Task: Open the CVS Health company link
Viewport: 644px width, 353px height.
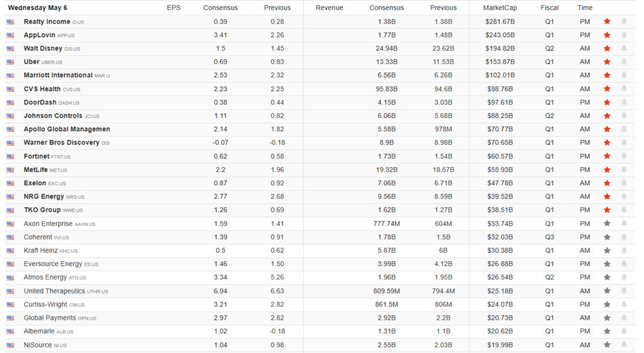Action: coord(42,89)
